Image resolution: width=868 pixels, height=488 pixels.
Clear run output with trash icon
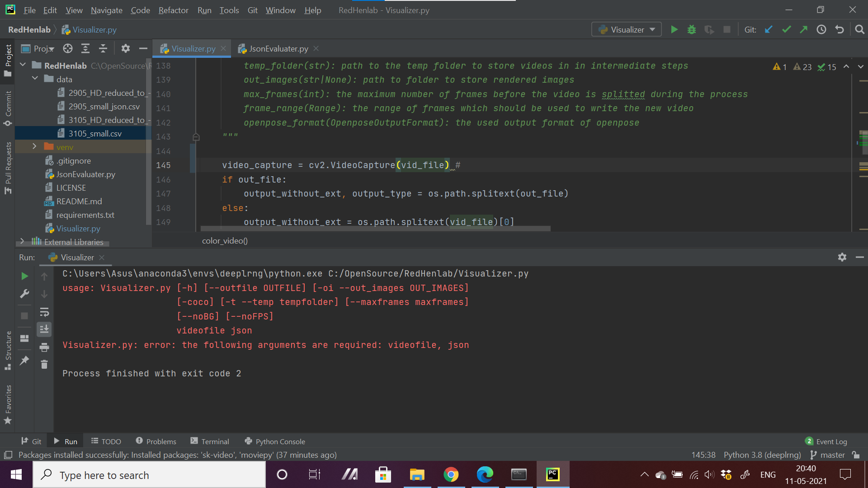coord(44,365)
